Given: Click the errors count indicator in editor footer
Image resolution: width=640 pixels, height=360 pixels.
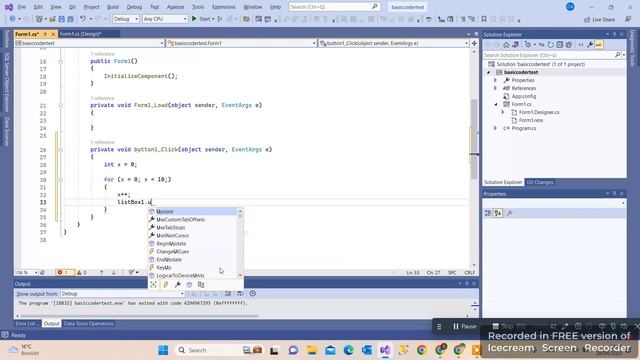Looking at the screenshot, I should (65, 272).
